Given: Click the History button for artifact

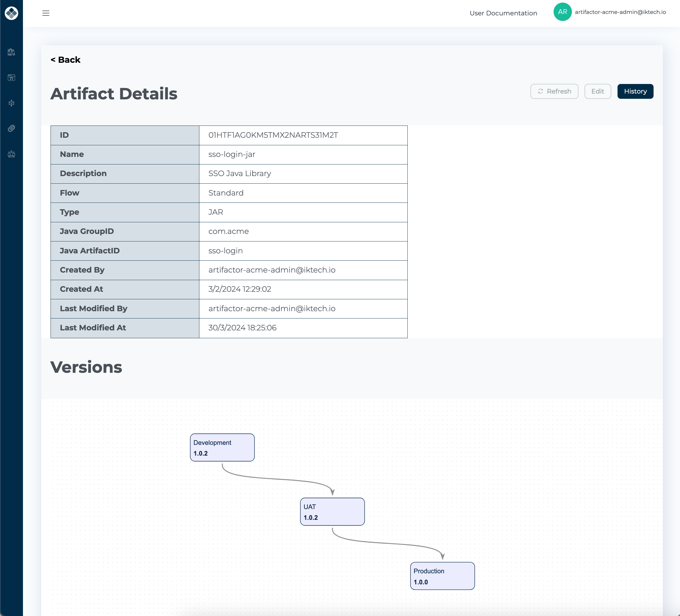Looking at the screenshot, I should click(636, 91).
